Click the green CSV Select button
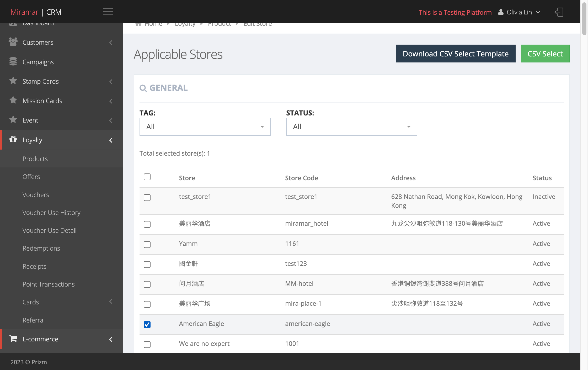This screenshot has width=588, height=370. coord(545,54)
